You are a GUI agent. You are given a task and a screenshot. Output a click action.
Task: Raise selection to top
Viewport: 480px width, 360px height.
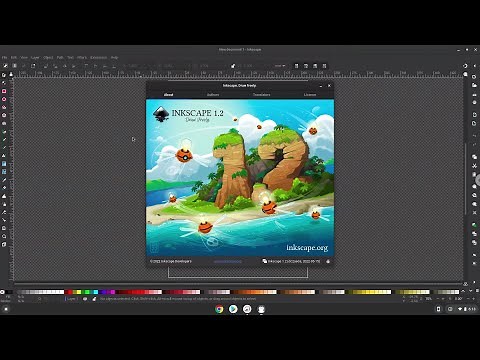(86, 66)
